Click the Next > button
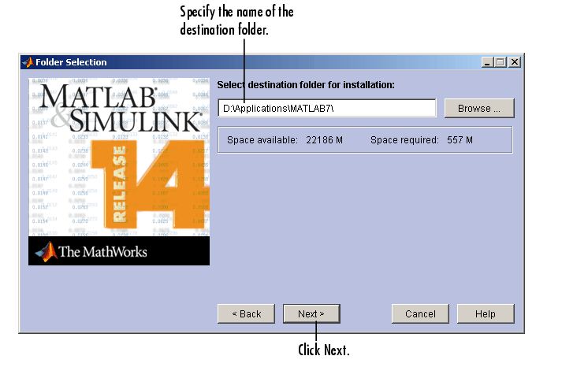This screenshot has width=588, height=367. (x=311, y=313)
